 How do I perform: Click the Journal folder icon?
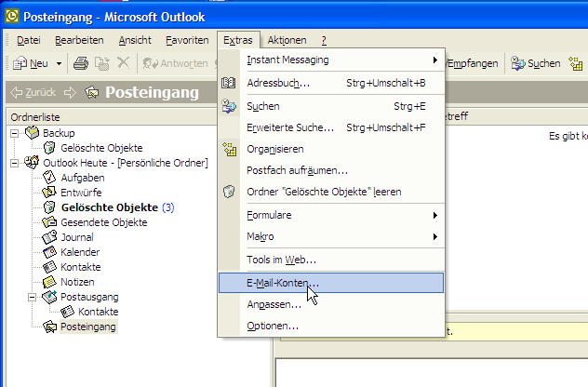[49, 237]
